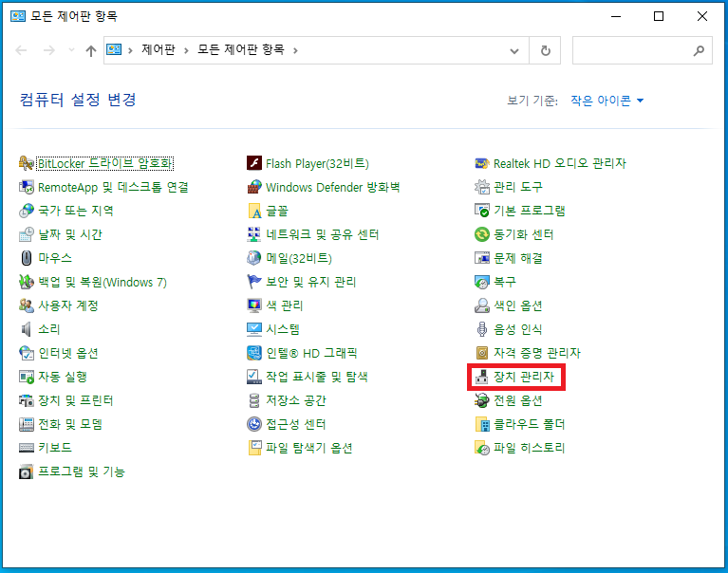Click the 시스템 computer icon
Image resolution: width=728 pixels, height=573 pixels.
pos(254,329)
